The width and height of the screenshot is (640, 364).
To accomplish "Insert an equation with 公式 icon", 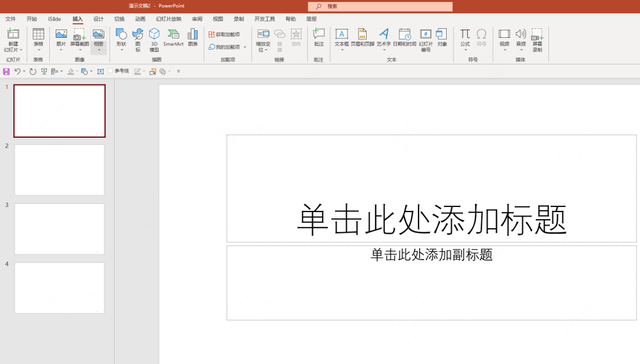I will (x=465, y=34).
